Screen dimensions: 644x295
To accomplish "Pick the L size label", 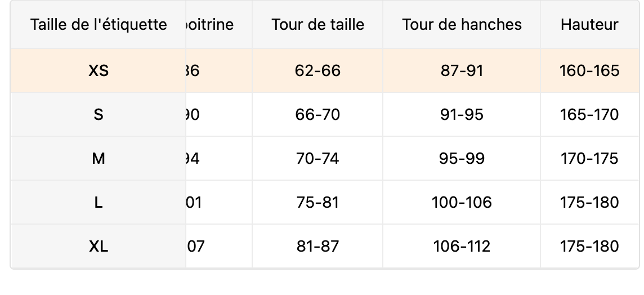I will click(x=99, y=203).
